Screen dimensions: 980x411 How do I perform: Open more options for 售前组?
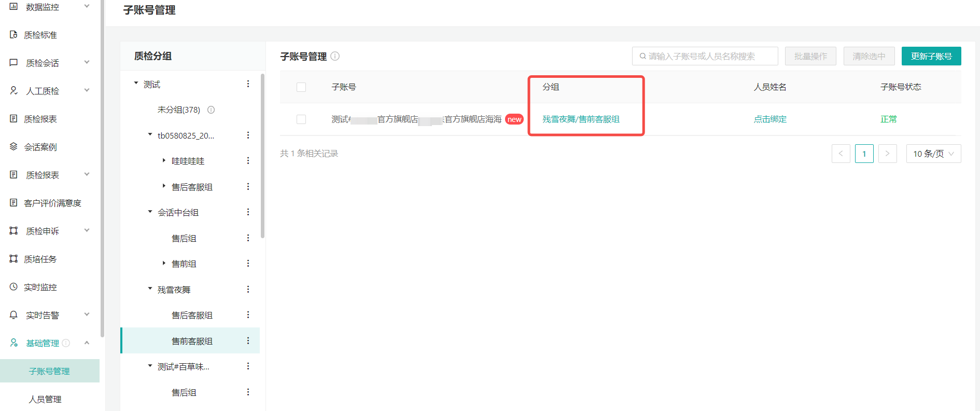coord(248,264)
